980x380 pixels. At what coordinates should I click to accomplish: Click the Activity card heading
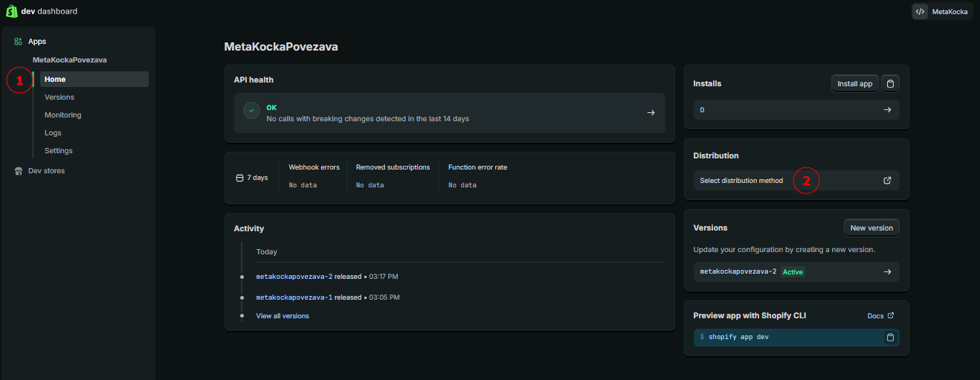pyautogui.click(x=249, y=228)
